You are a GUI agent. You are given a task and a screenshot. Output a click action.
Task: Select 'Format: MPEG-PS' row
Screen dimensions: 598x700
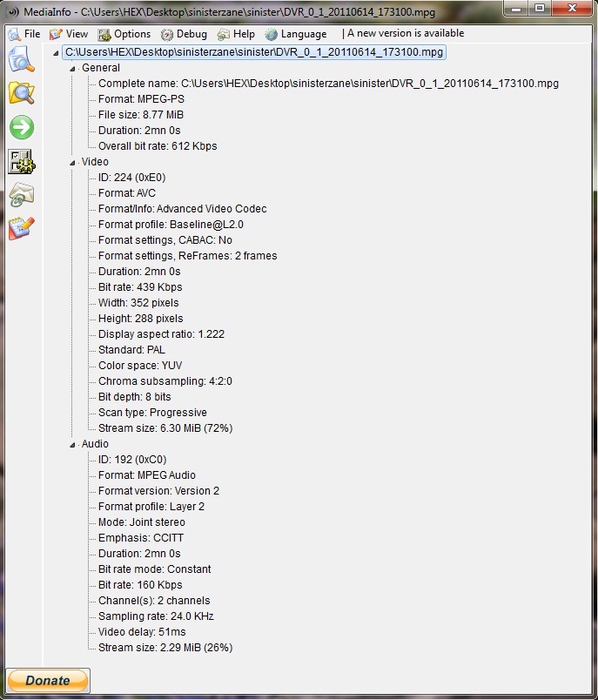141,99
